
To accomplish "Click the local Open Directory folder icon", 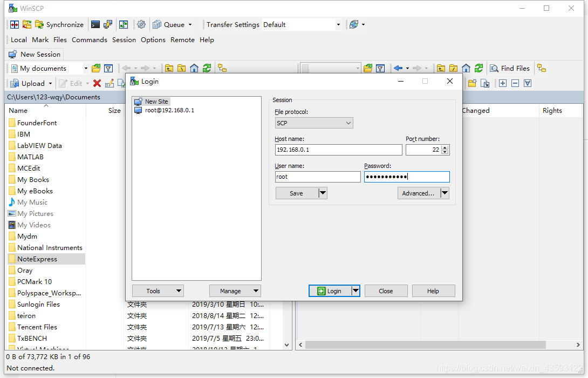I will tap(96, 69).
